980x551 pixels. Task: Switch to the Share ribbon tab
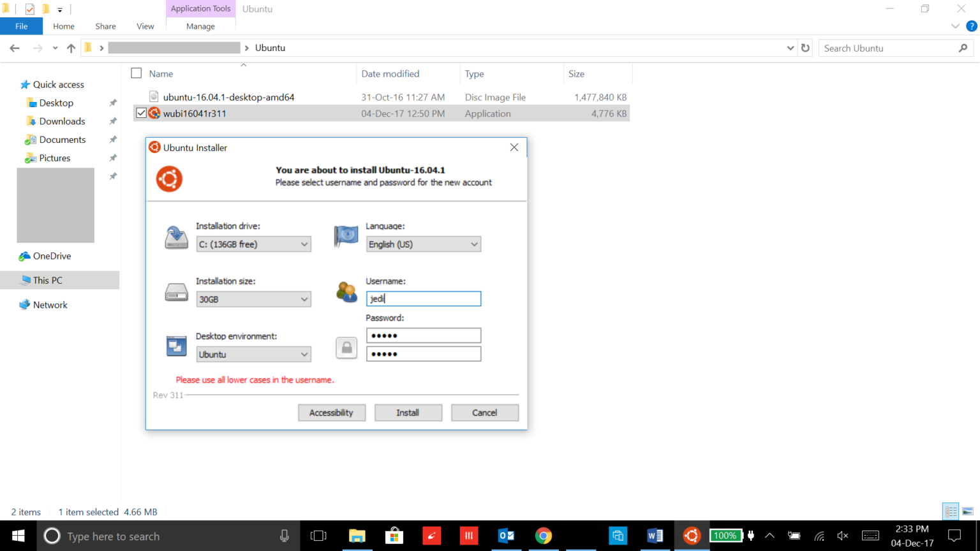tap(105, 26)
